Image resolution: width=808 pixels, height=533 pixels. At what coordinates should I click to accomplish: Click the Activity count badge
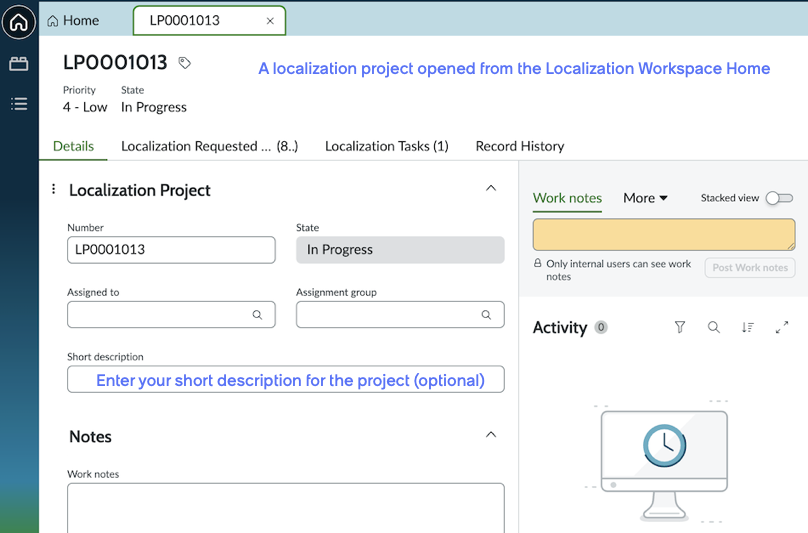[x=601, y=327]
